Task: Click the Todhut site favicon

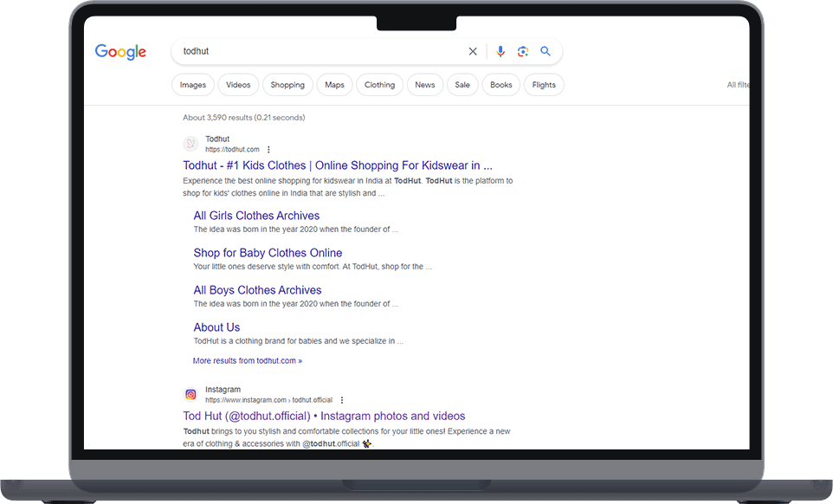Action: tap(190, 144)
